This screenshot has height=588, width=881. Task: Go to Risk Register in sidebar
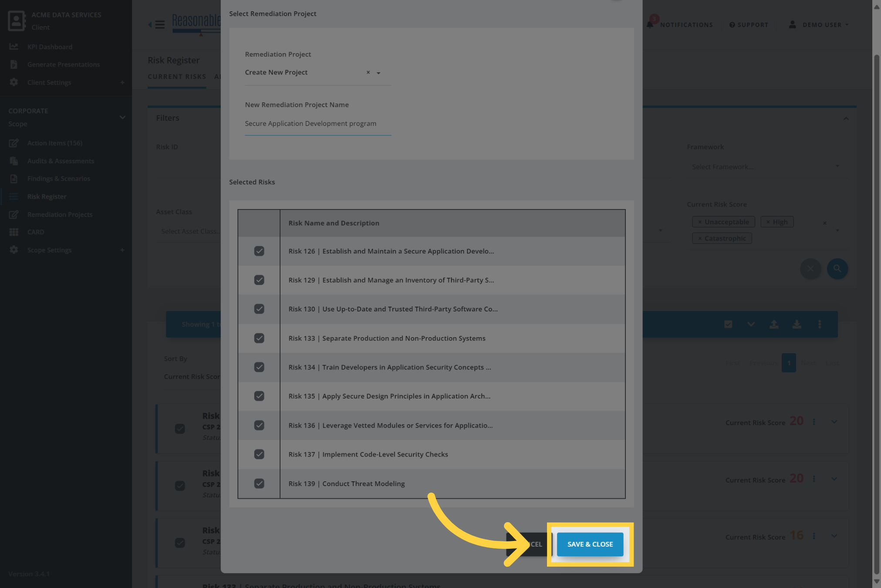47,196
